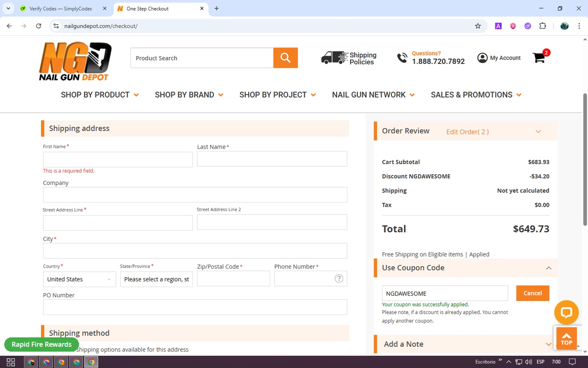588x368 pixels.
Task: Open browser extensions puzzle icon
Action: click(543, 26)
